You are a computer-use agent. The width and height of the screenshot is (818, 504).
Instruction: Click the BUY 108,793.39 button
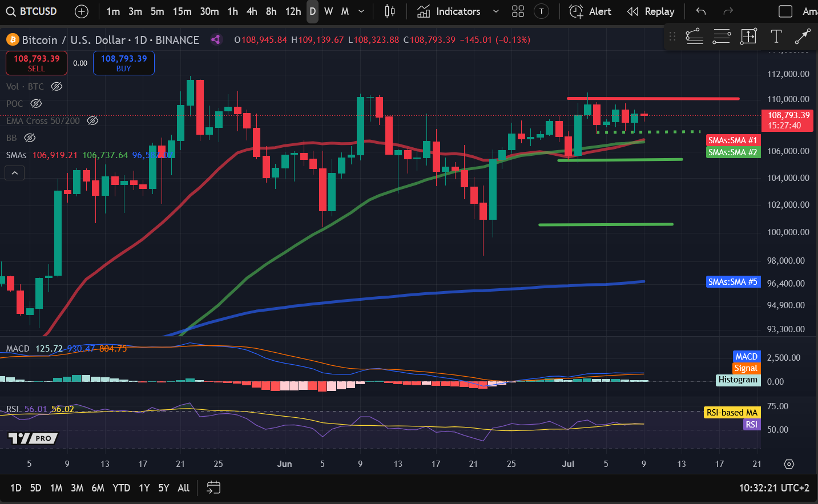(124, 63)
